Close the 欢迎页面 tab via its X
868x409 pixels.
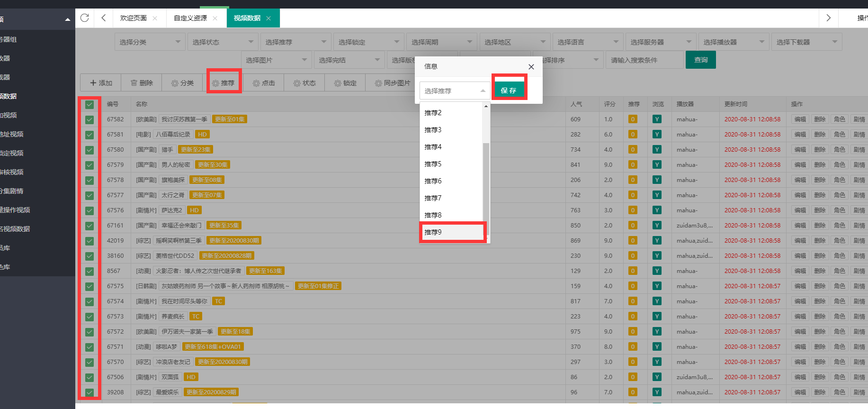click(x=155, y=18)
